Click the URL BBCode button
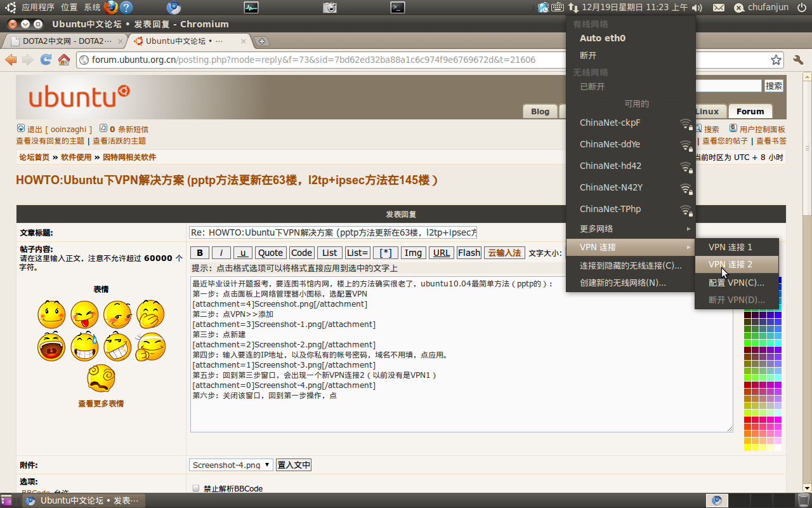Image resolution: width=812 pixels, height=508 pixels. pyautogui.click(x=442, y=253)
